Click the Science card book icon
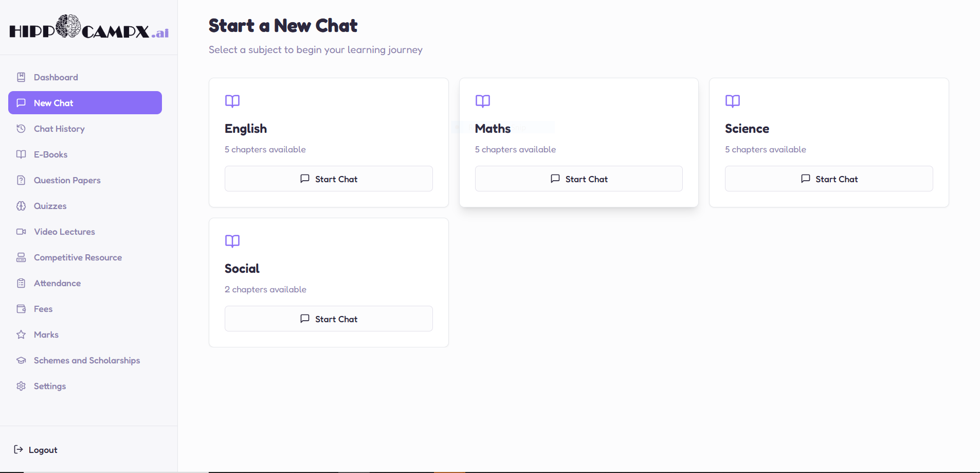 point(733,101)
